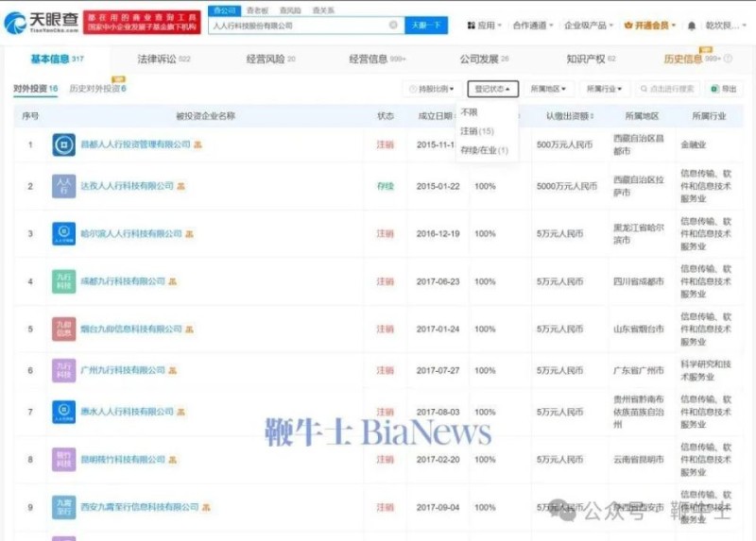
Task: Select 不限 in status dropdown
Action: click(x=469, y=111)
